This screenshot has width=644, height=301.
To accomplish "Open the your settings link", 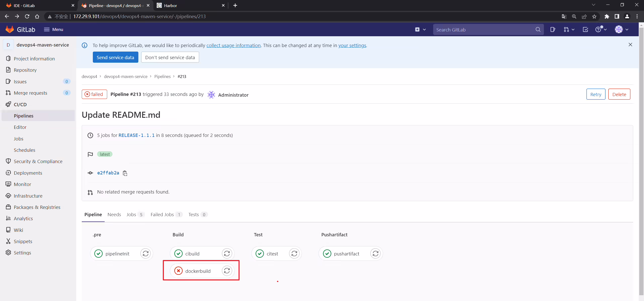I will tap(352, 45).
